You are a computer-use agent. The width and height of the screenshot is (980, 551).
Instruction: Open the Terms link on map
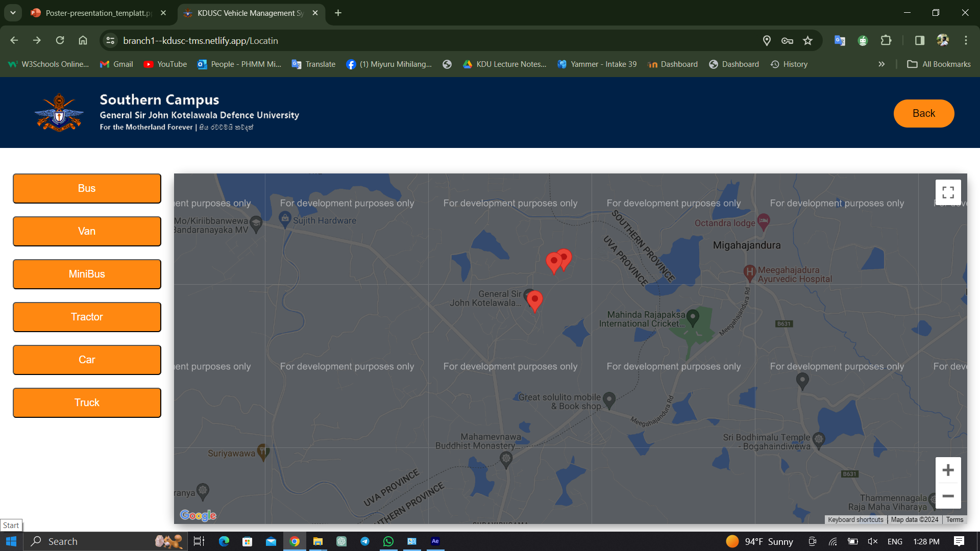click(954, 519)
